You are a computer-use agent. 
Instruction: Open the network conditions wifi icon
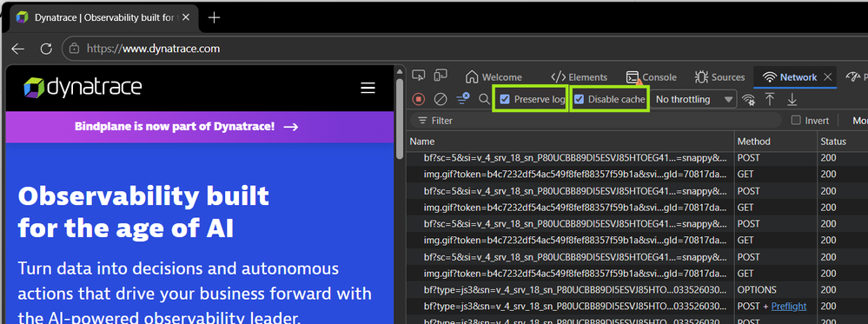point(748,100)
